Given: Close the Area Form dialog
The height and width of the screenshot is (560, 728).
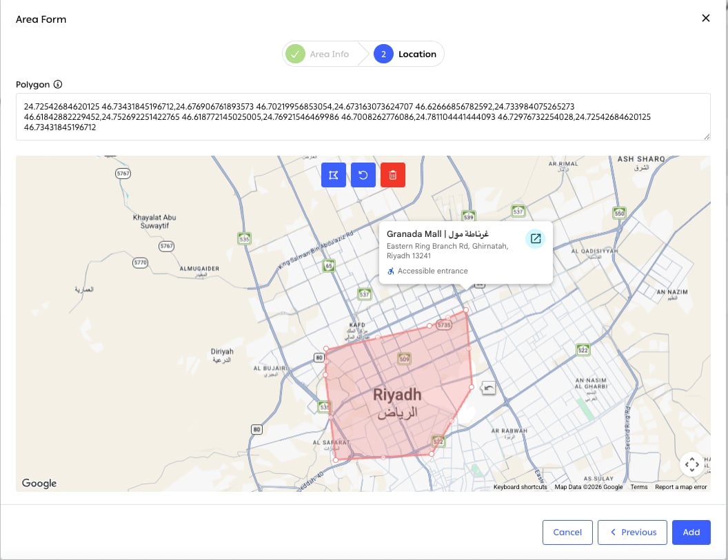Looking at the screenshot, I should [706, 18].
